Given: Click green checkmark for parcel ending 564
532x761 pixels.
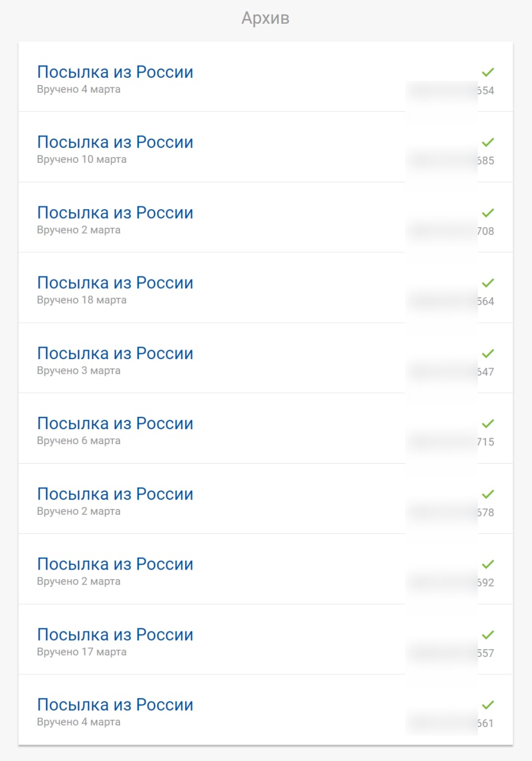Looking at the screenshot, I should click(x=488, y=282).
